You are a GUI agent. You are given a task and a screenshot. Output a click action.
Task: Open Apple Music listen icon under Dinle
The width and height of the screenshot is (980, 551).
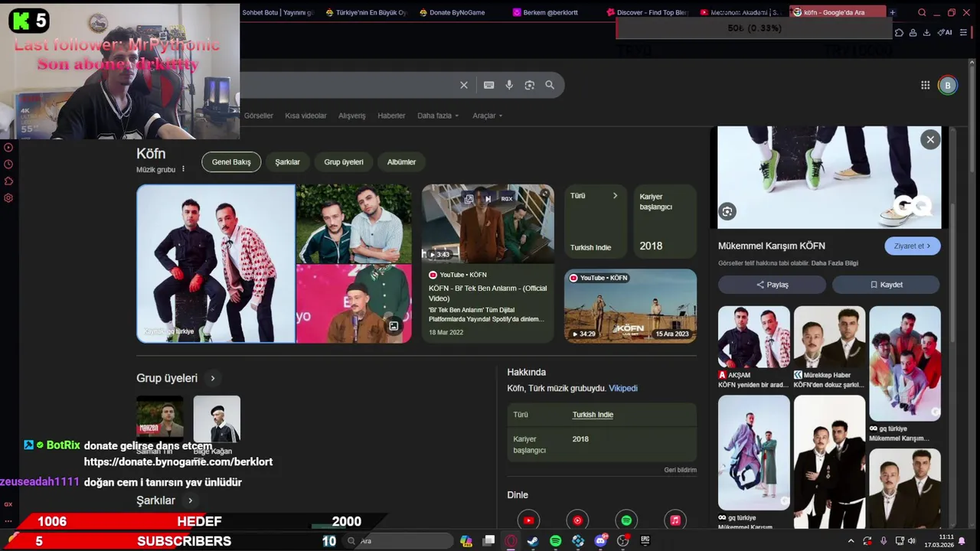pos(675,520)
